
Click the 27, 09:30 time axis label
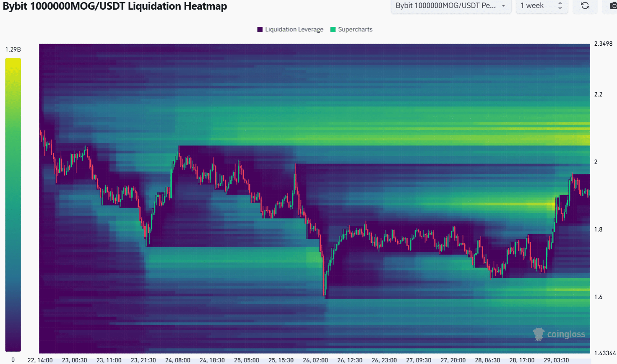419,360
